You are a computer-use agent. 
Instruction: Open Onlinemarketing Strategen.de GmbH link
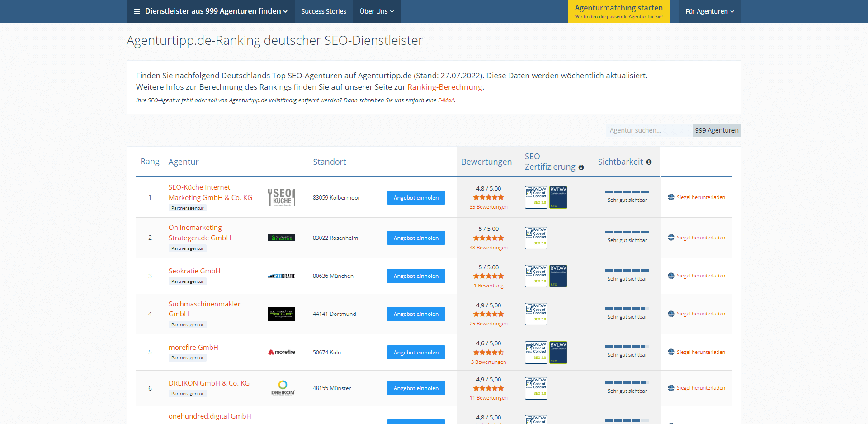point(200,233)
